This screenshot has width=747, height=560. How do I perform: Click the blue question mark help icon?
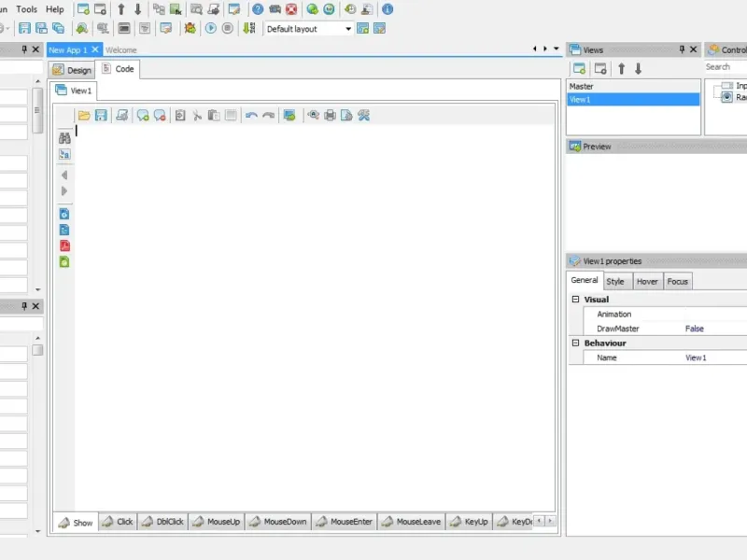point(258,9)
